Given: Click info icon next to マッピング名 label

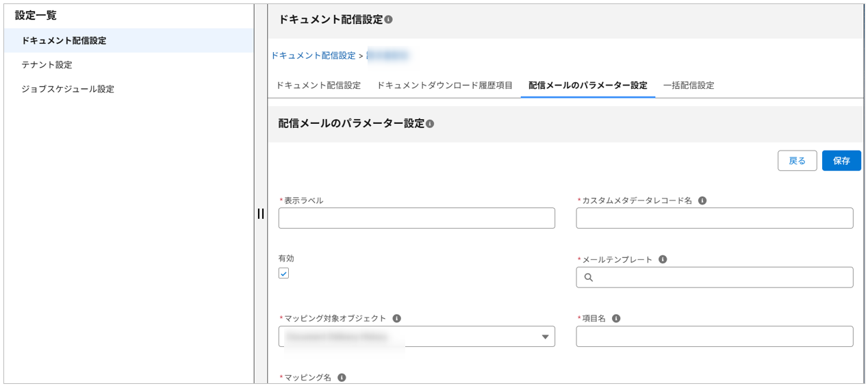Looking at the screenshot, I should click(342, 378).
